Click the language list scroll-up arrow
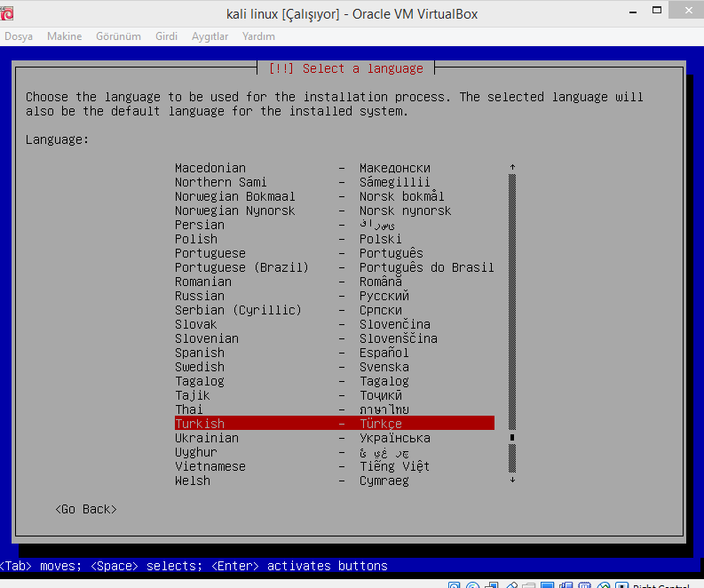The width and height of the screenshot is (704, 588). pos(512,167)
